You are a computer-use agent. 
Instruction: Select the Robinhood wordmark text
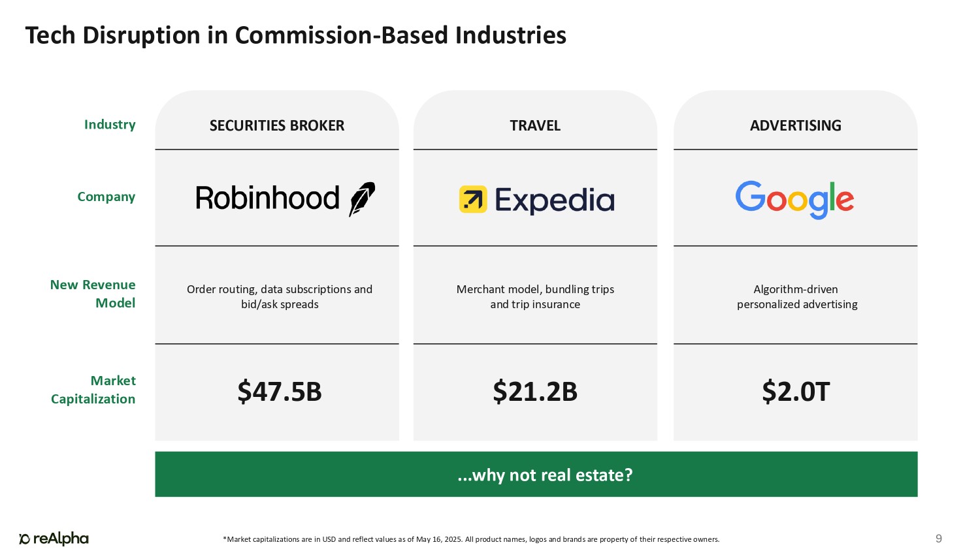[267, 198]
